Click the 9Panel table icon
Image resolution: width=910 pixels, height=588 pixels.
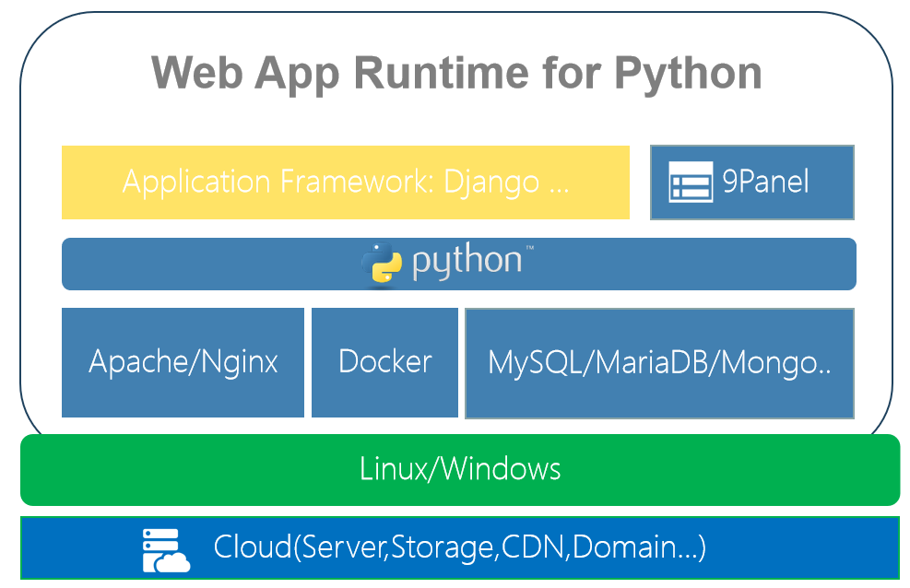(691, 182)
